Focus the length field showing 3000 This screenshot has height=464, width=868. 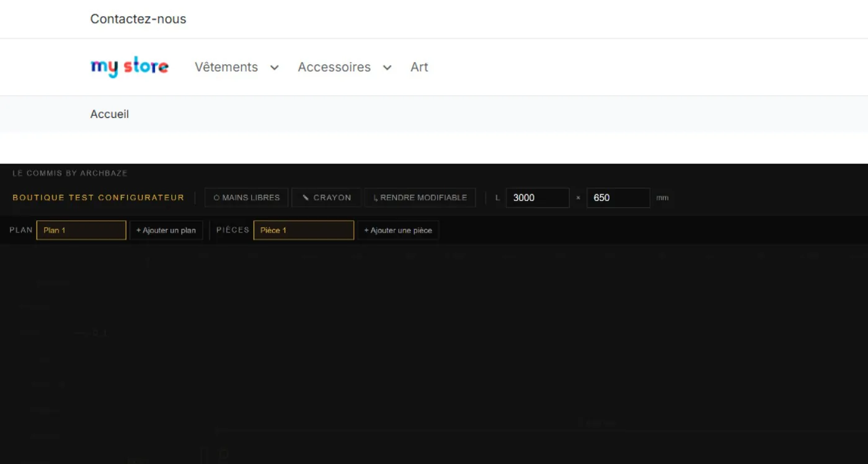point(538,198)
